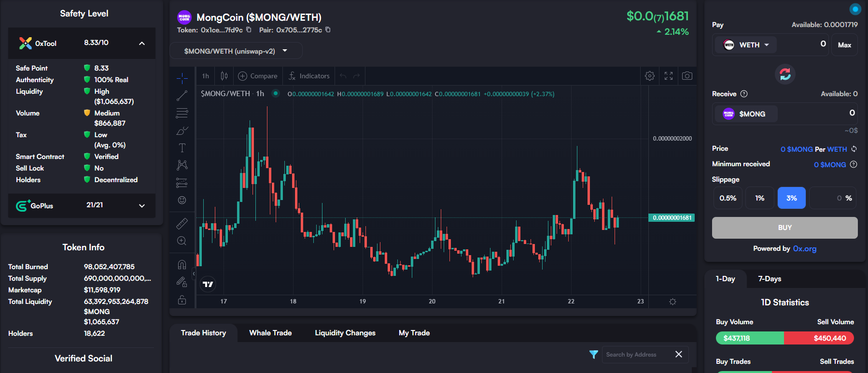Select the ruler measure tool
Screen dimensions: 868x373
coord(182,223)
